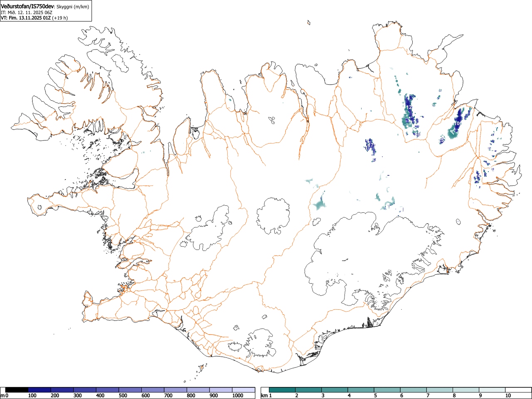The image size is (532, 399).
Task: Click the '300' label on metre legend
Action: tap(77, 396)
